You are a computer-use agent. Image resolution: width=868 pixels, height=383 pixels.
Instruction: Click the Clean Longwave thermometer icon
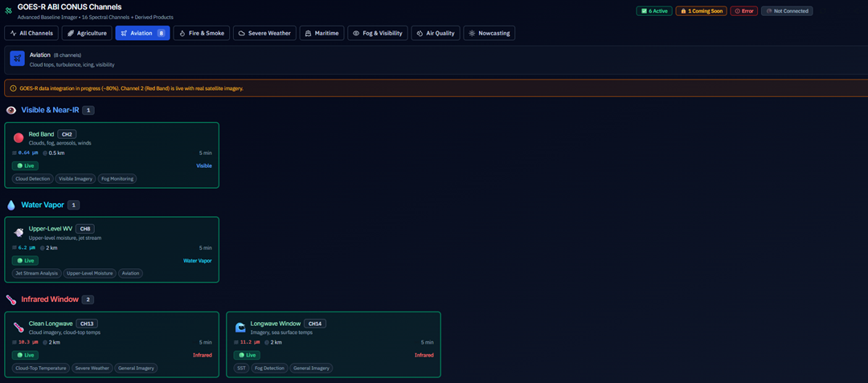[18, 327]
